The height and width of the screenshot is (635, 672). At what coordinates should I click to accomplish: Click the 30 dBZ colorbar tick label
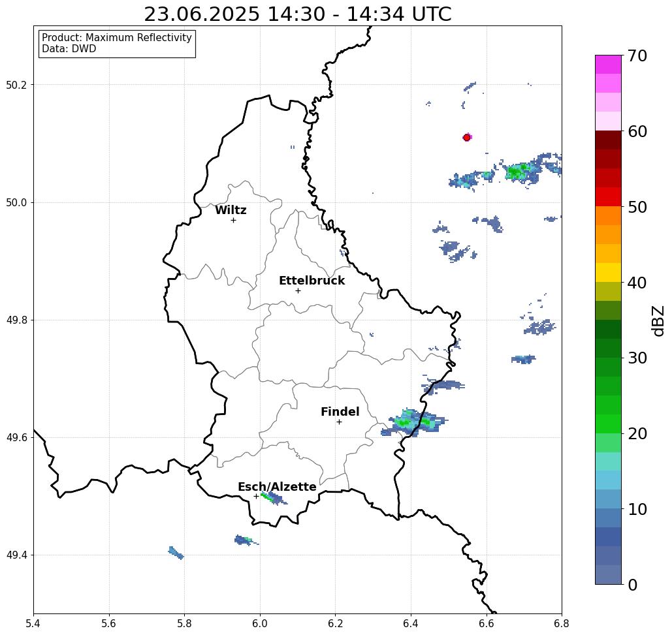point(637,358)
